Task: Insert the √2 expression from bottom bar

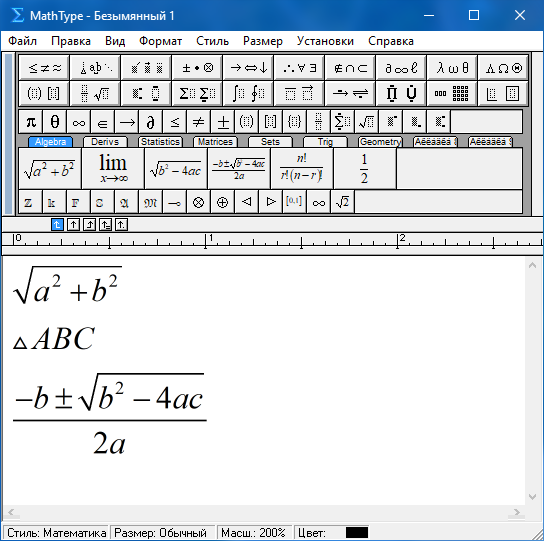Action: pos(343,202)
